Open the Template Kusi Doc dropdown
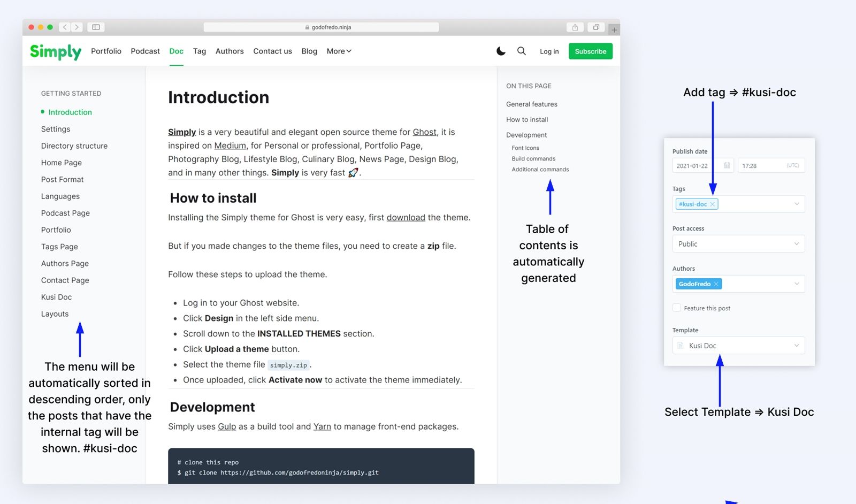 click(x=739, y=346)
